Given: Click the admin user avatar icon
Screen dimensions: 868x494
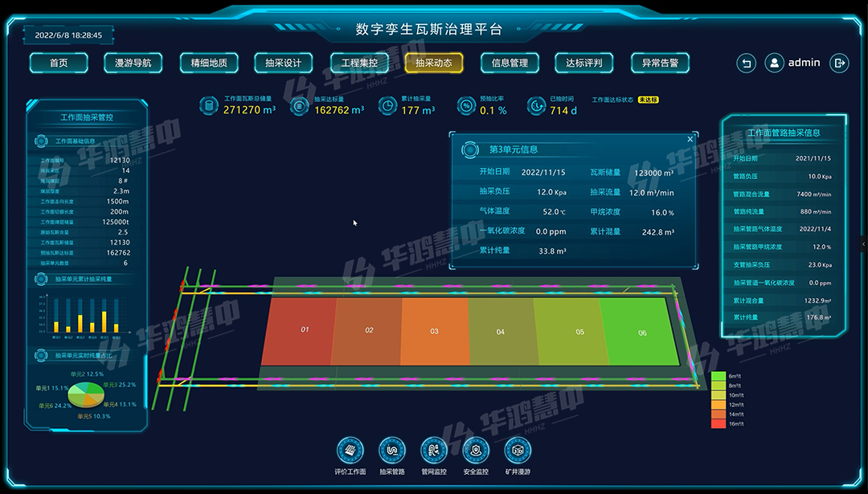Looking at the screenshot, I should point(774,63).
